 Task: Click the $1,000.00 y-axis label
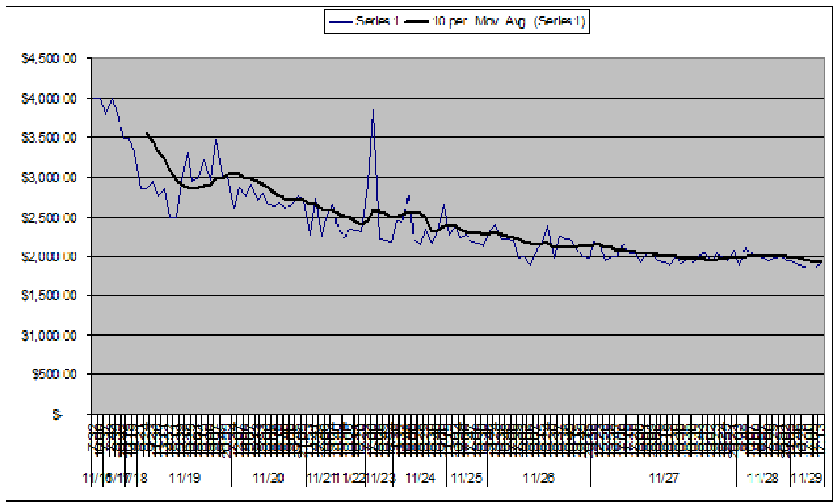pyautogui.click(x=49, y=335)
